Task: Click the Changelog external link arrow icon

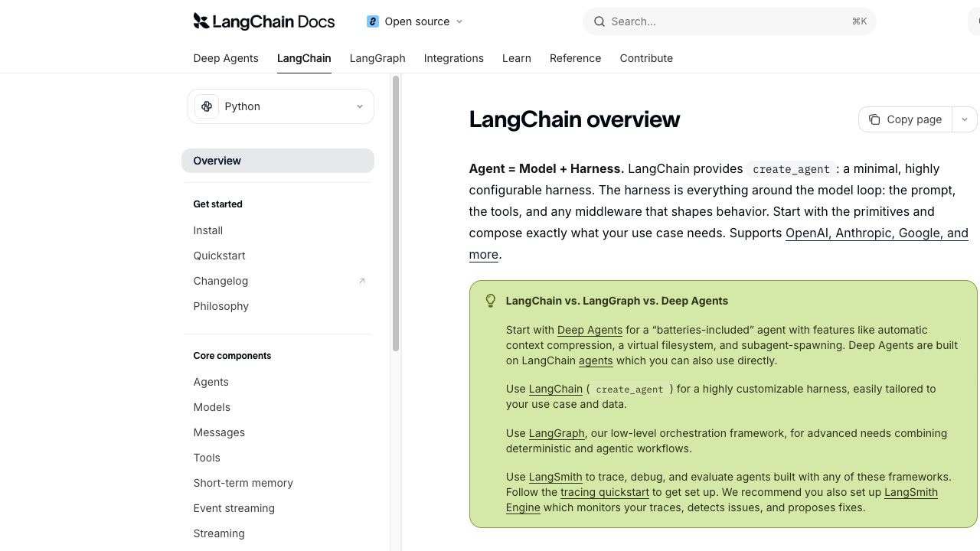Action: (x=362, y=281)
